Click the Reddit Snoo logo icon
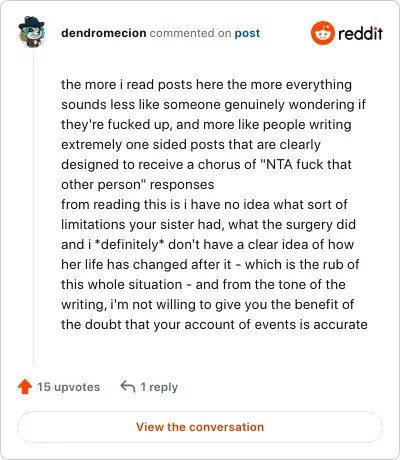Viewport: 400px width, 460px height. [322, 33]
